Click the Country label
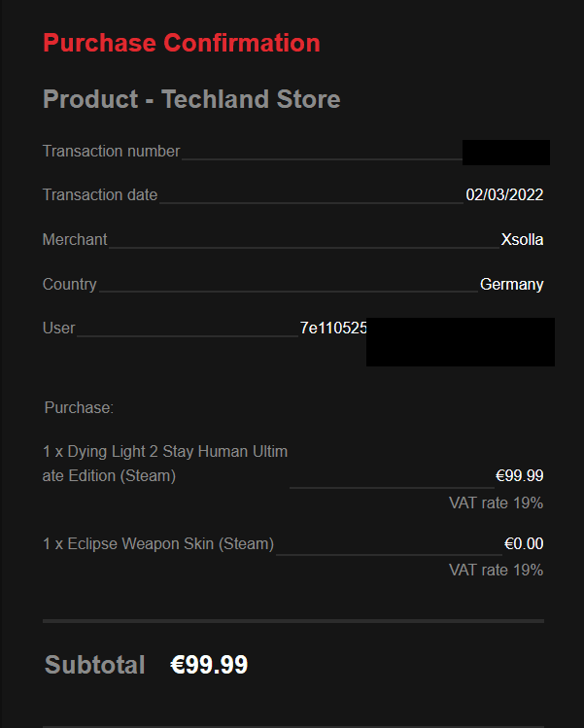 (70, 285)
